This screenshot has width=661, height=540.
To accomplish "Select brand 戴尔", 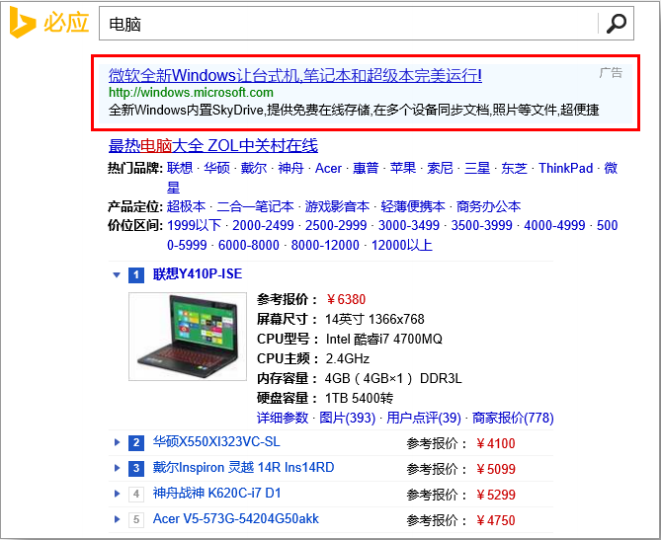I will click(x=254, y=168).
